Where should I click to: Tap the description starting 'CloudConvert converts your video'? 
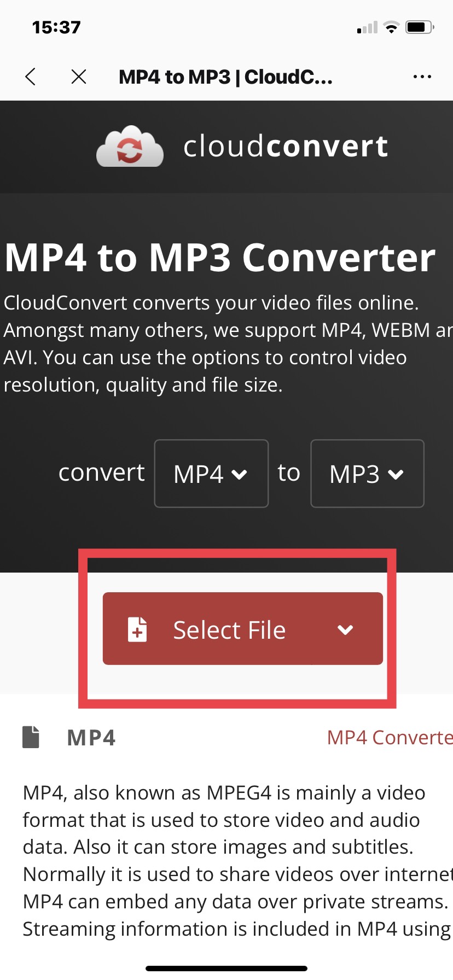[228, 343]
